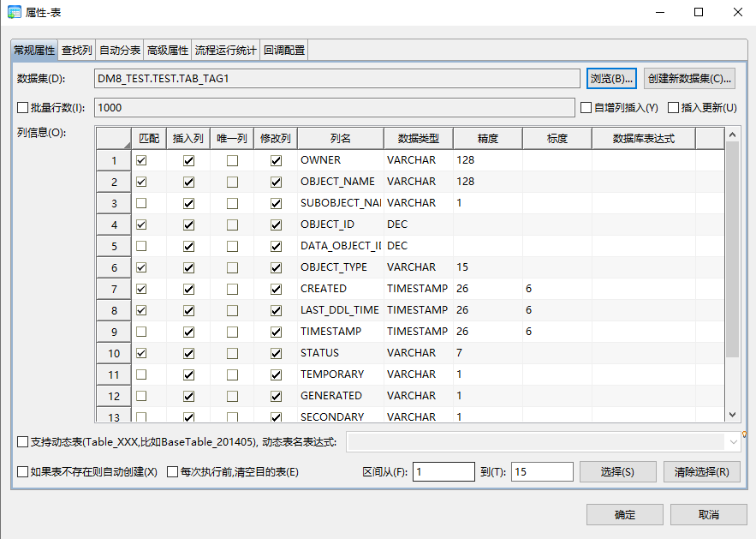Viewport: 756px width, 539px height.
Task: Click the 数据集(D) dataset path field
Action: pyautogui.click(x=337, y=79)
